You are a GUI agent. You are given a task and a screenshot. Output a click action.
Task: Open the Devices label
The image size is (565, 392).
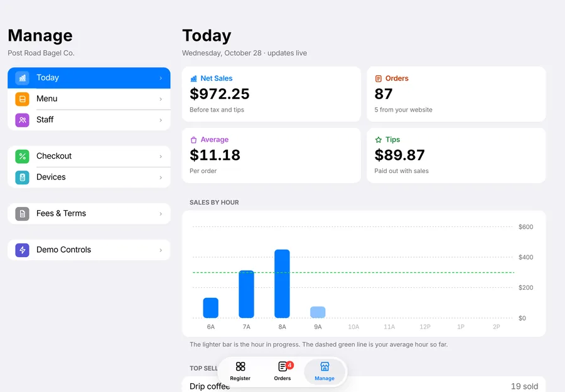point(51,177)
